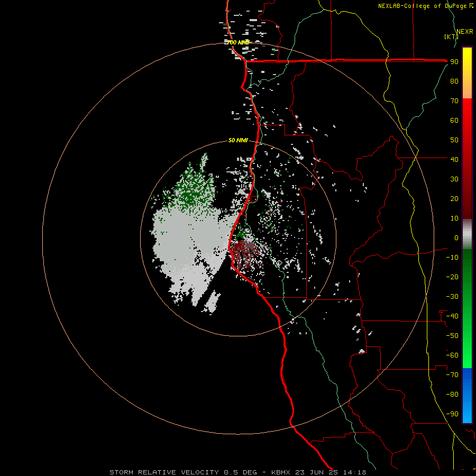Click the positive 80 scale value
This screenshot has width=476, height=476.
454,81
